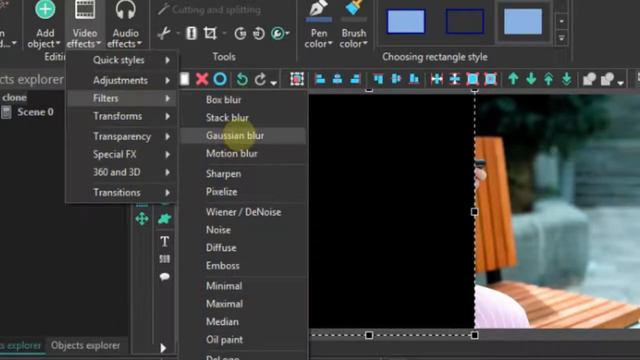Choose the Pixelize filter
This screenshot has width=640, height=360.
pos(243,192)
